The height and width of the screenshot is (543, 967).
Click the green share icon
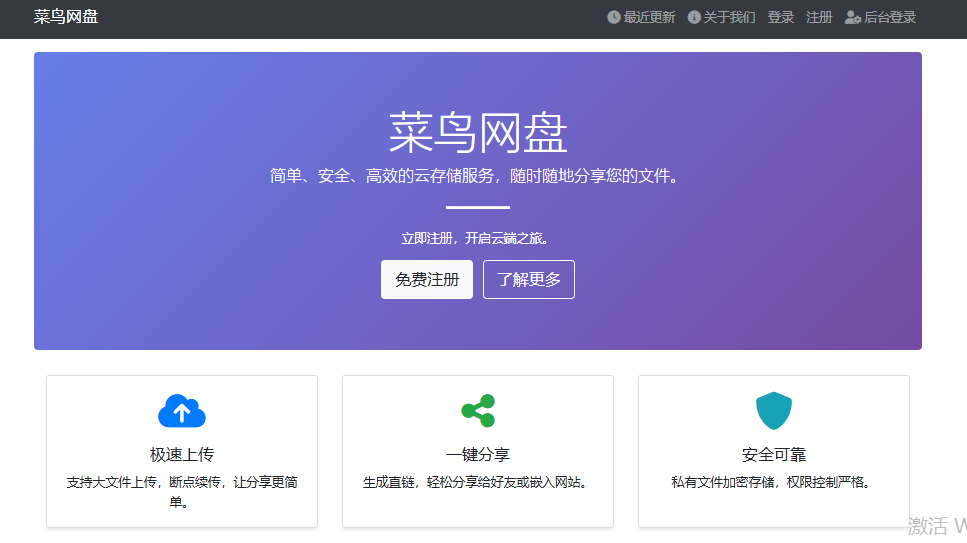[478, 411]
